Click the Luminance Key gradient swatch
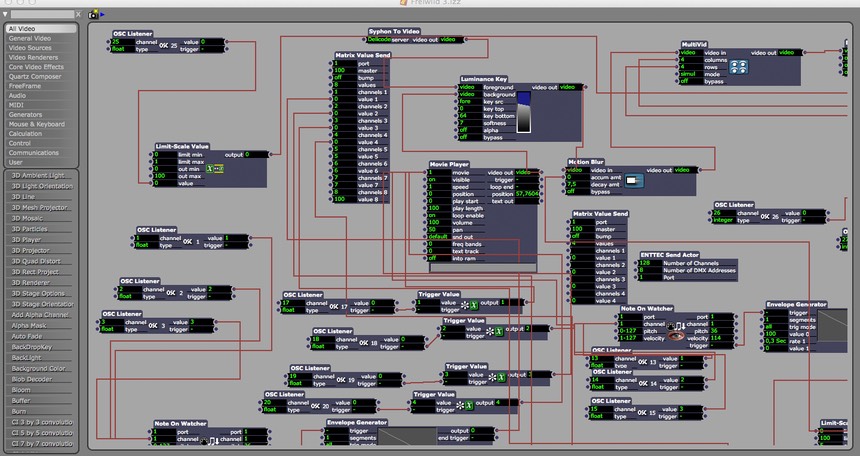The width and height of the screenshot is (860, 456). [x=523, y=112]
